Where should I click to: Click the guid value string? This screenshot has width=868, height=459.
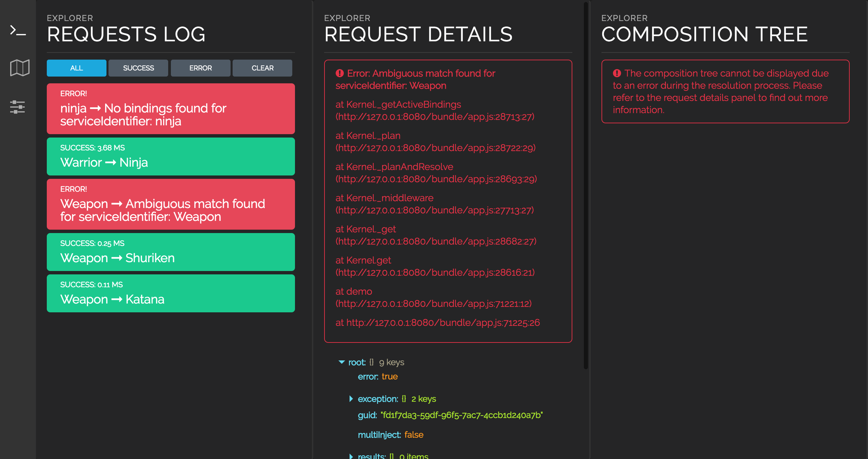coord(461,415)
